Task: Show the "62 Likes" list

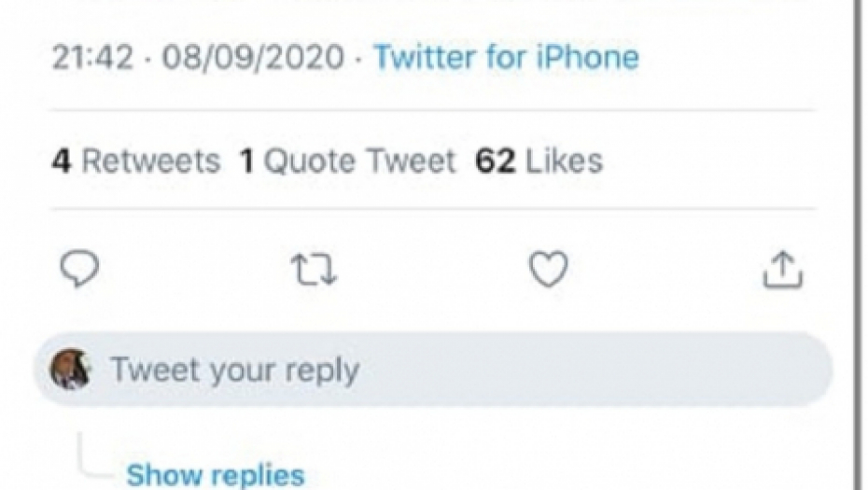Action: point(539,161)
